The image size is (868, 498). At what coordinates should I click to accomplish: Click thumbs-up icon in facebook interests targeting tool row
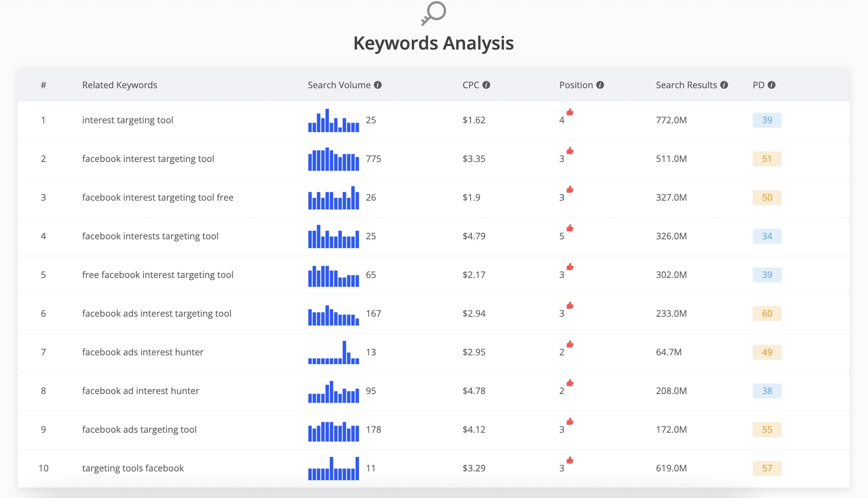click(x=570, y=228)
